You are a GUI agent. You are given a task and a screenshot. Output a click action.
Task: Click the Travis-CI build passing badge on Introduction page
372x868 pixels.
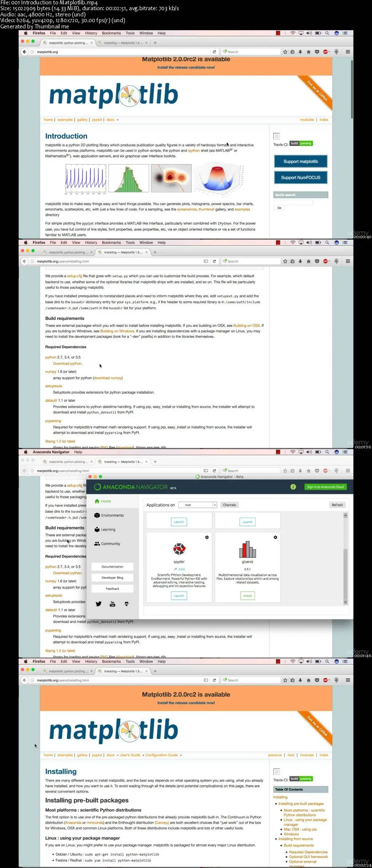click(301, 143)
